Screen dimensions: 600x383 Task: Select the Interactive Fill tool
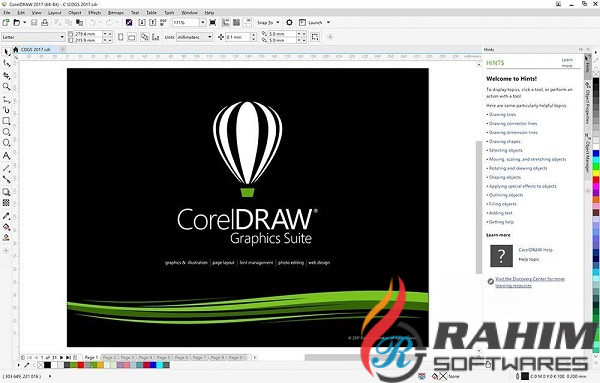pos(6,227)
